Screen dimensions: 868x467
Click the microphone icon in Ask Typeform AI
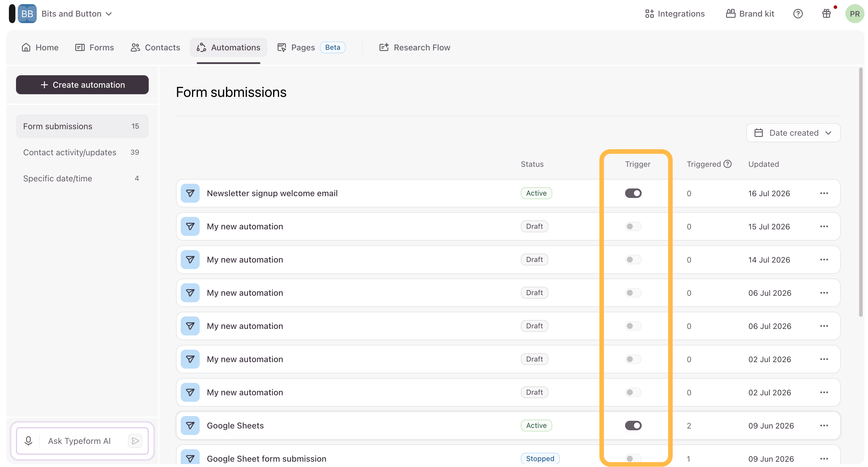[x=28, y=441]
